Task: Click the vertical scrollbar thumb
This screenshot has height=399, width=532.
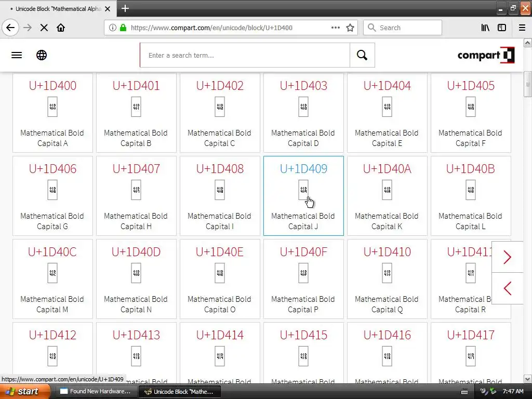Action: click(528, 84)
